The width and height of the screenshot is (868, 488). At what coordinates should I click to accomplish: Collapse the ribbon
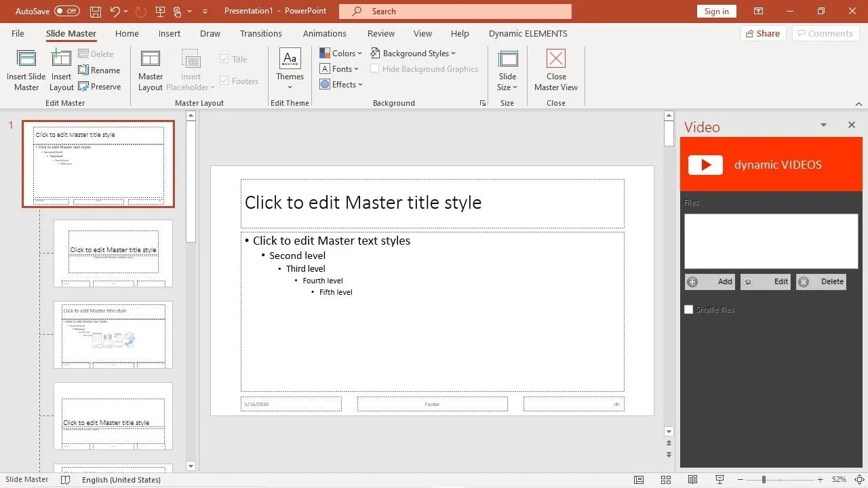coord(859,104)
